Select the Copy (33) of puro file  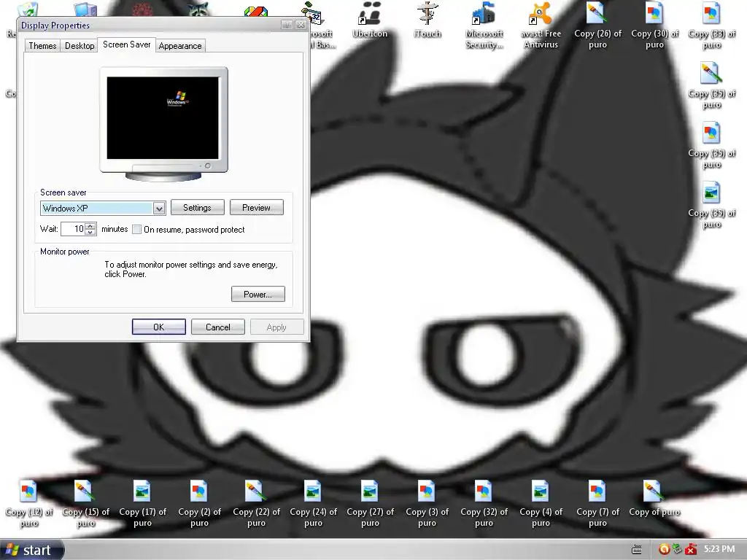coord(711,25)
